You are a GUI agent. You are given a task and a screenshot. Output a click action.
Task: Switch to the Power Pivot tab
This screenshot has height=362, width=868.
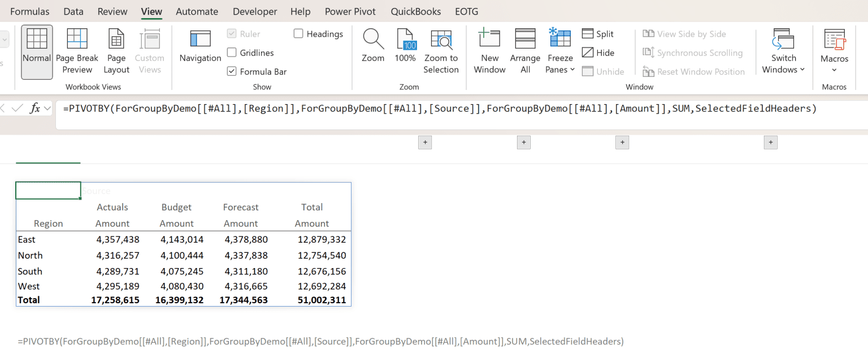(351, 11)
